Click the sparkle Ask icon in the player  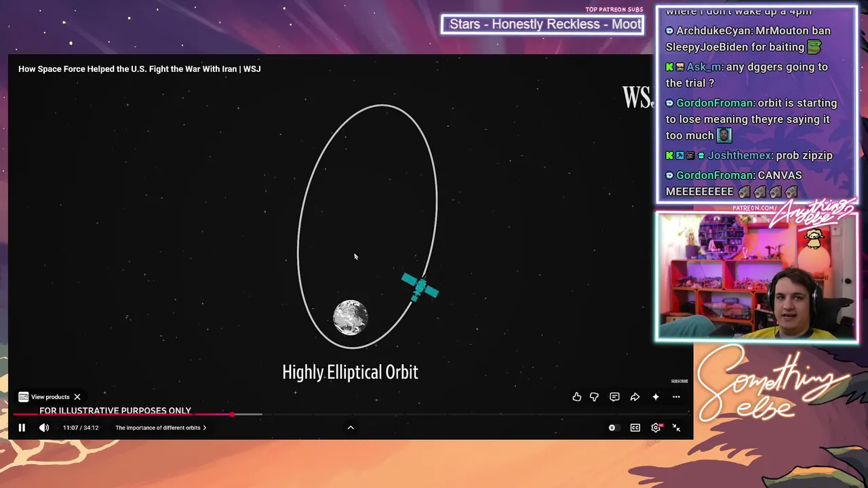tap(656, 397)
